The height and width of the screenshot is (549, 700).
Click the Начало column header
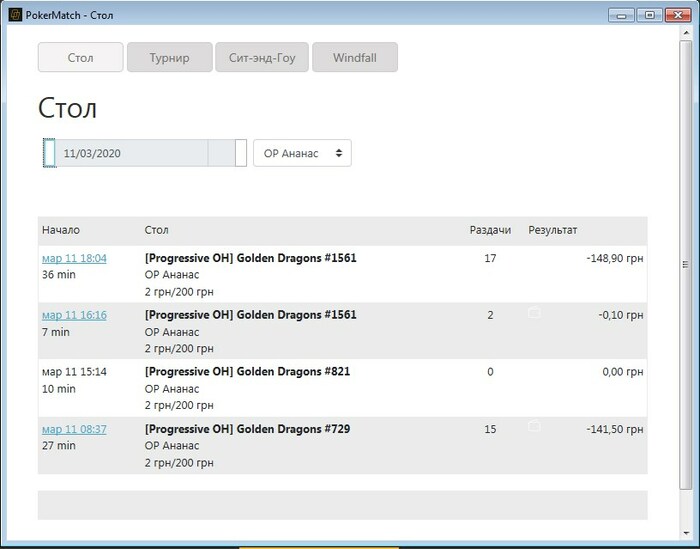61,230
